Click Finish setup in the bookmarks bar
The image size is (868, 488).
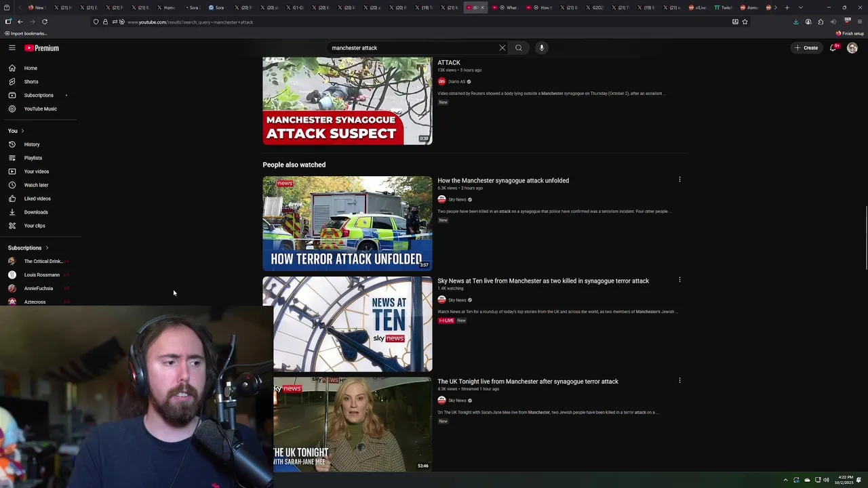(850, 33)
